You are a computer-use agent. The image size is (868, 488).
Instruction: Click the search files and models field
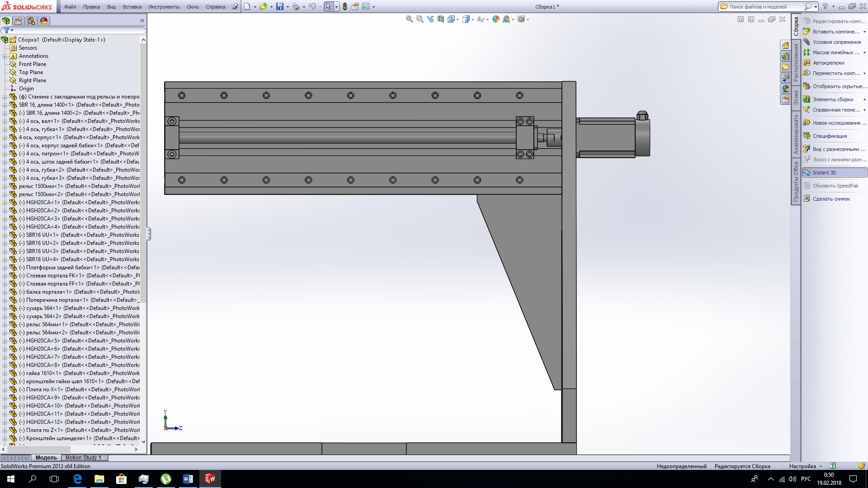point(764,7)
